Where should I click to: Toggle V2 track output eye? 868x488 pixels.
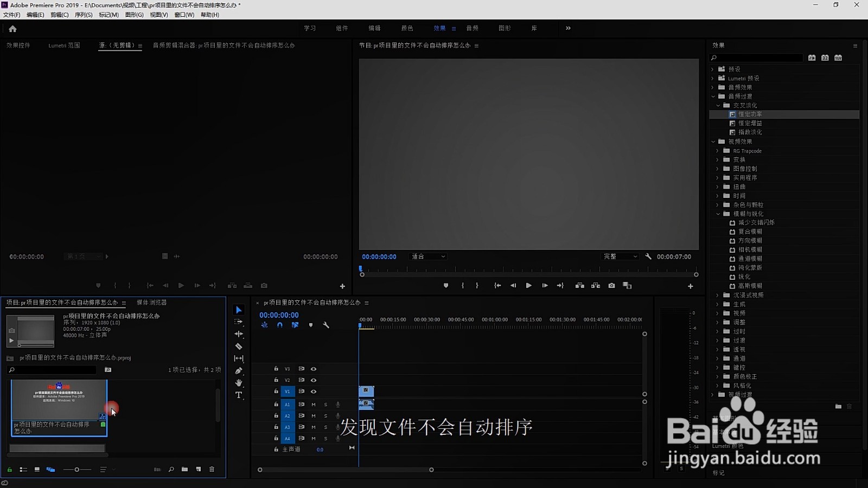(x=314, y=380)
